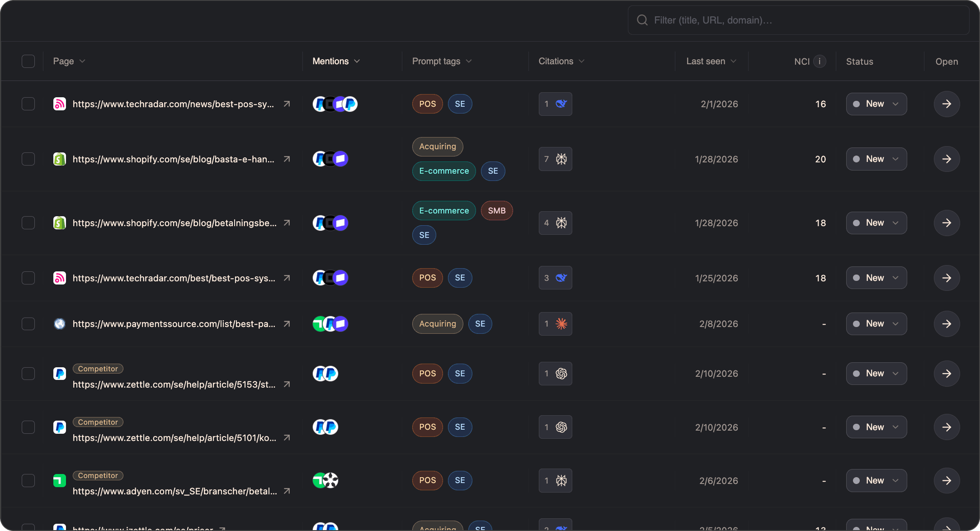The image size is (980, 531).
Task: Click the POS tag on the techradar best row
Action: click(x=427, y=278)
